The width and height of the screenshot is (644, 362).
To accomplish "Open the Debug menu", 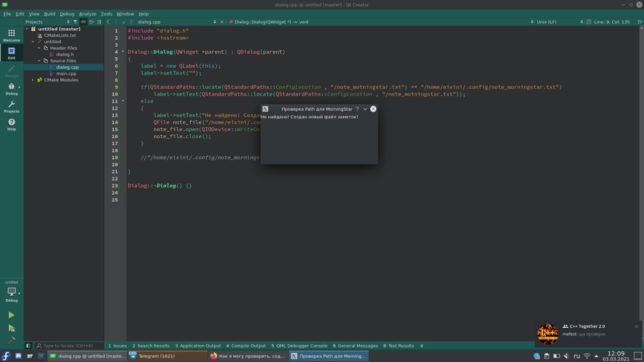I will [x=67, y=14].
